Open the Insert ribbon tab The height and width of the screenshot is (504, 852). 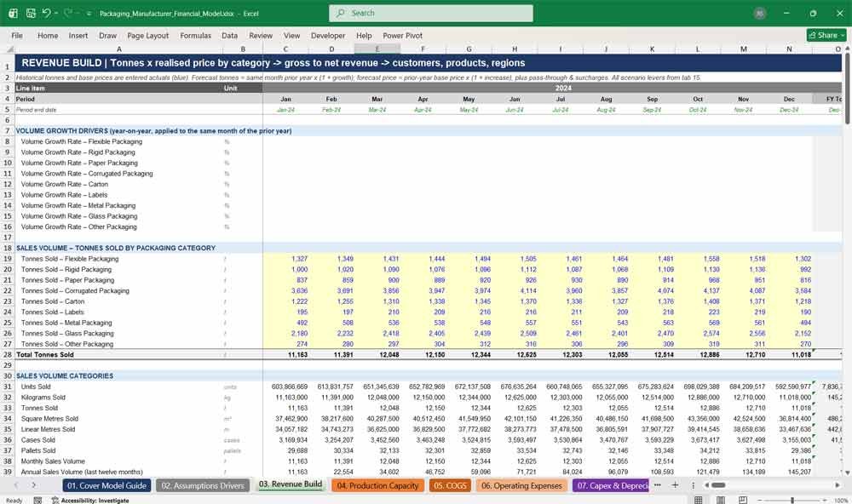pos(78,35)
